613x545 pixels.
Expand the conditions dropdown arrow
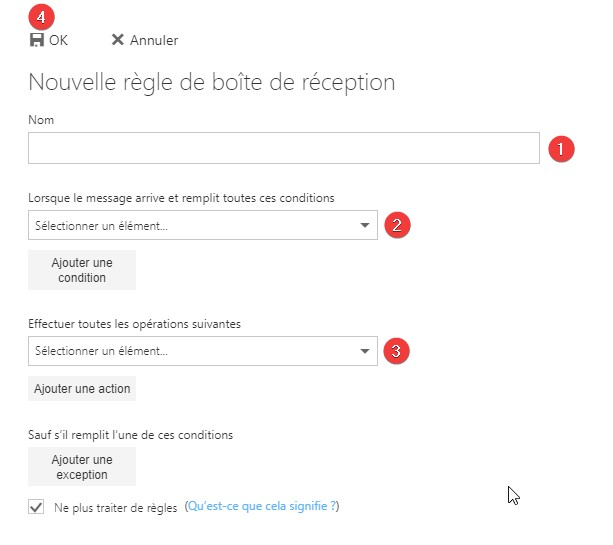click(x=364, y=225)
